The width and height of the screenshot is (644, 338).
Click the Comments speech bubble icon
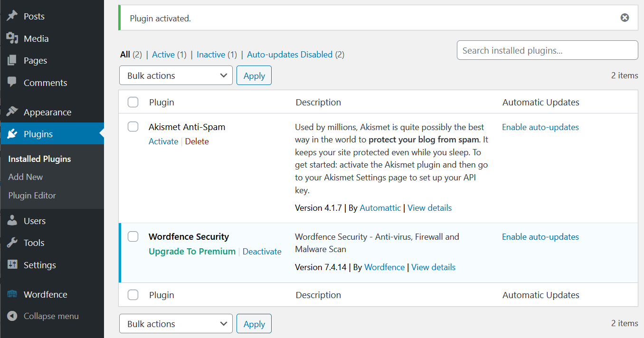[12, 82]
